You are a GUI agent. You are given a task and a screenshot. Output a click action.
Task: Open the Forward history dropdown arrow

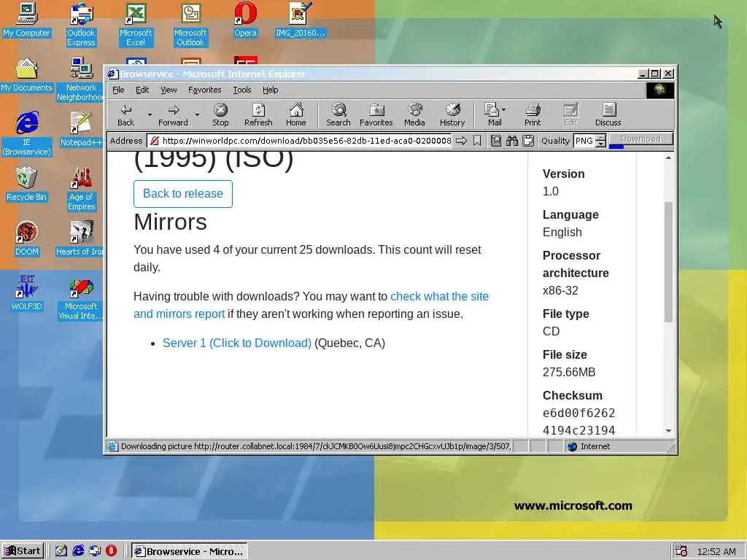(x=197, y=114)
